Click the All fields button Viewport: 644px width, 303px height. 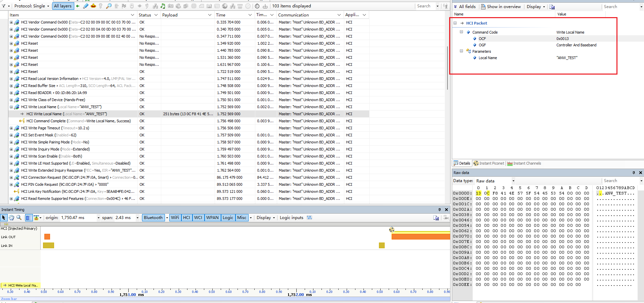tap(465, 7)
